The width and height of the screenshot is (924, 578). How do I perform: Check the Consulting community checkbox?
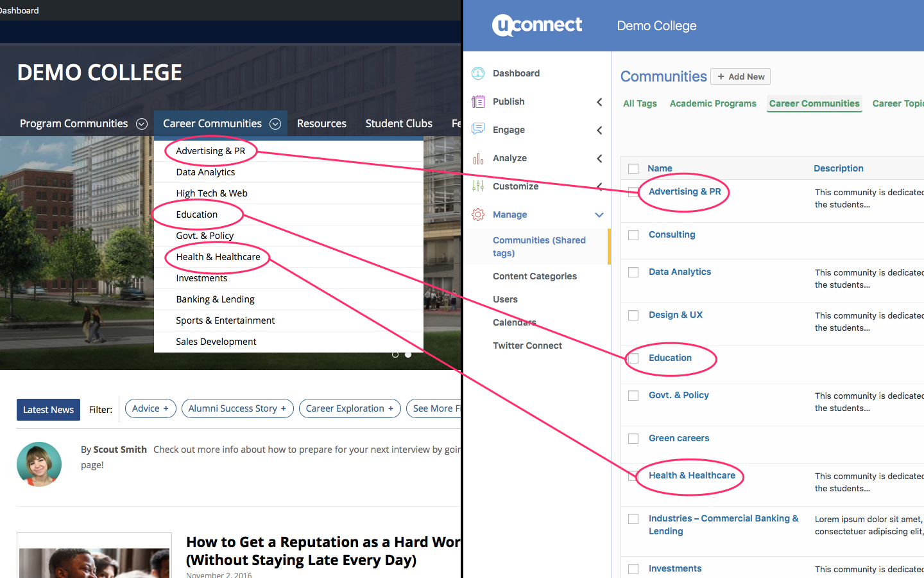[633, 235]
